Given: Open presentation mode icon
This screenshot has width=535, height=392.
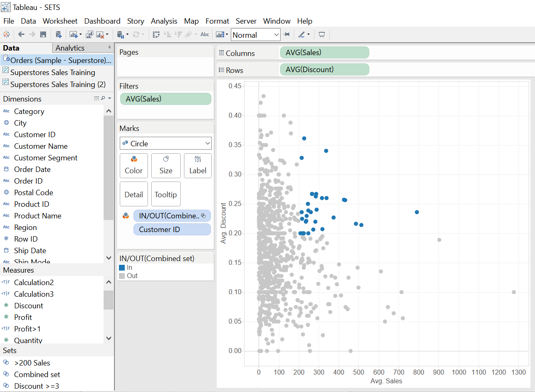Looking at the screenshot, I should (x=322, y=34).
